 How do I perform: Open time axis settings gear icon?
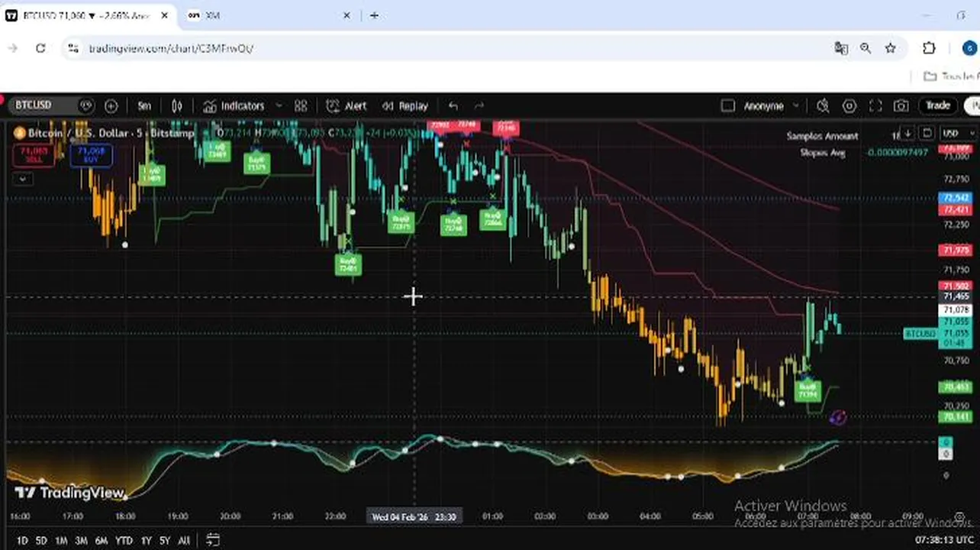pos(959,517)
